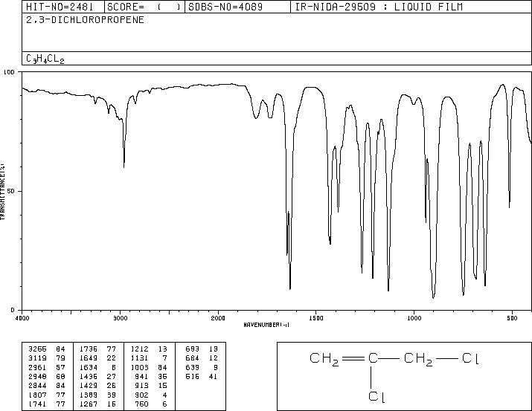Click the peak value 941 in table

(142, 376)
